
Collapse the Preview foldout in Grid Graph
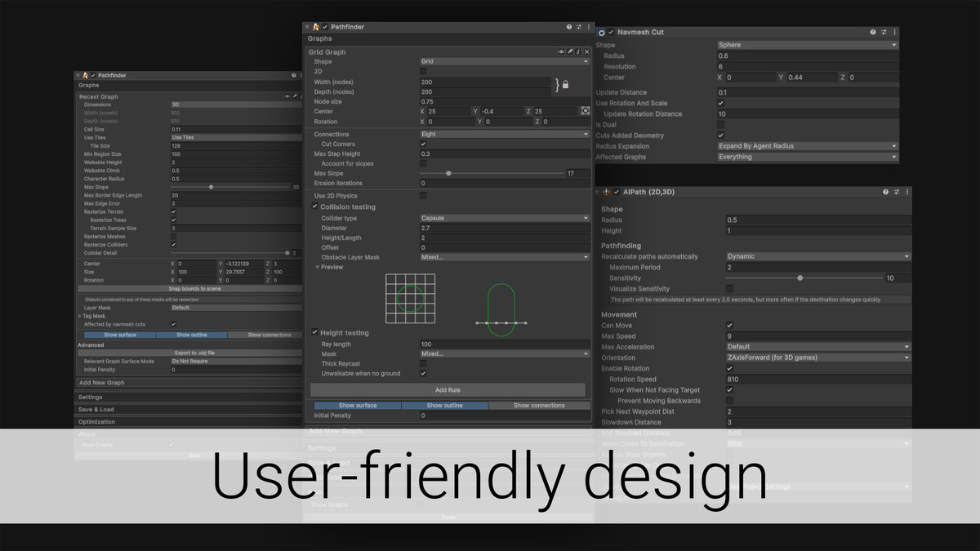click(317, 267)
